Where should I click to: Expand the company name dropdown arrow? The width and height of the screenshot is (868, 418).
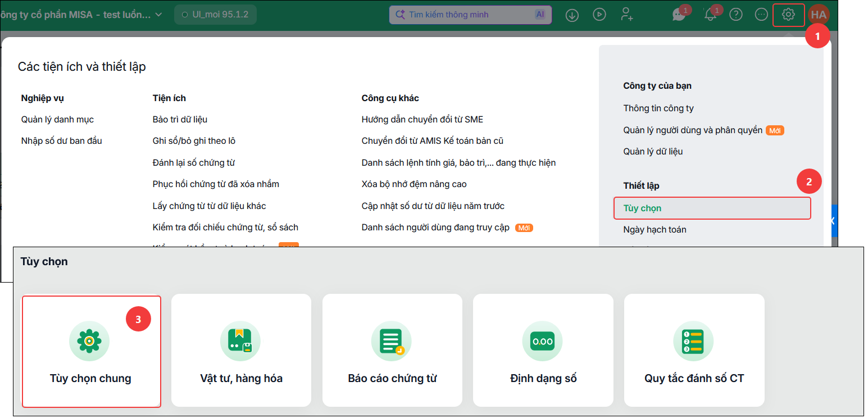point(158,15)
